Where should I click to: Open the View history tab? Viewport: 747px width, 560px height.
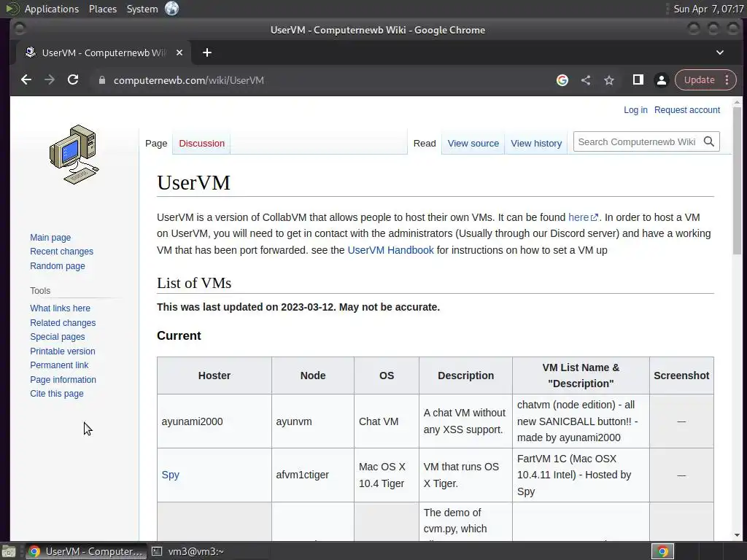click(536, 144)
